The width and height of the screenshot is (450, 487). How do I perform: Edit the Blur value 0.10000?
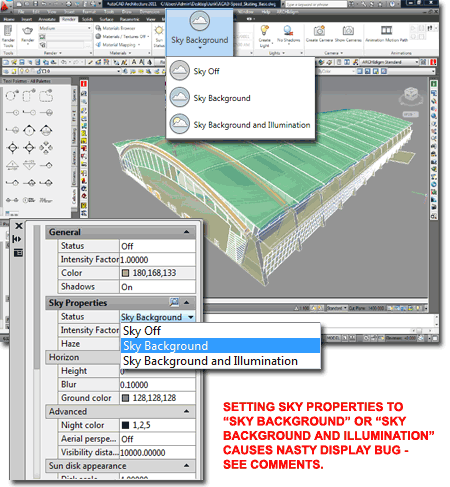pos(157,385)
